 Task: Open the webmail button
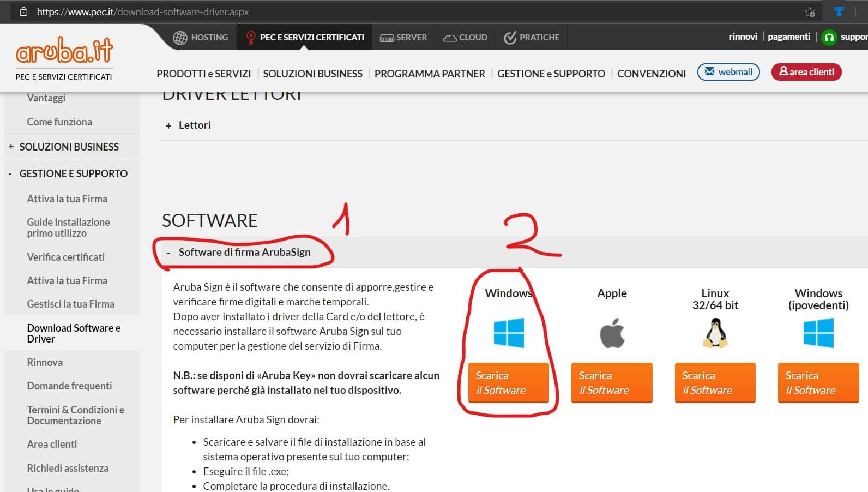click(x=728, y=72)
